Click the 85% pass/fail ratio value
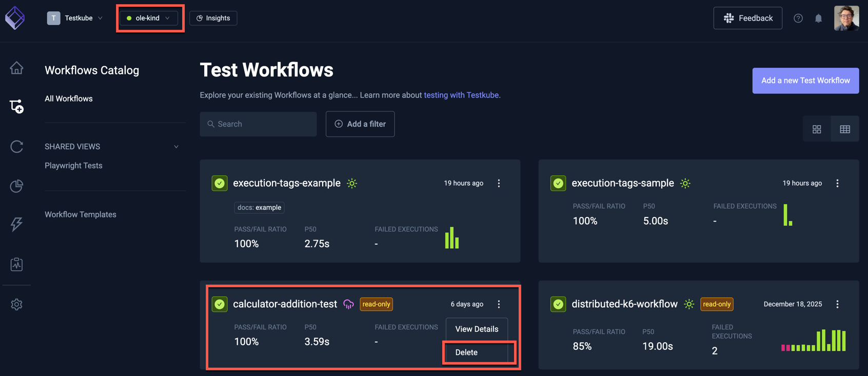Image resolution: width=868 pixels, height=376 pixels. 582,346
